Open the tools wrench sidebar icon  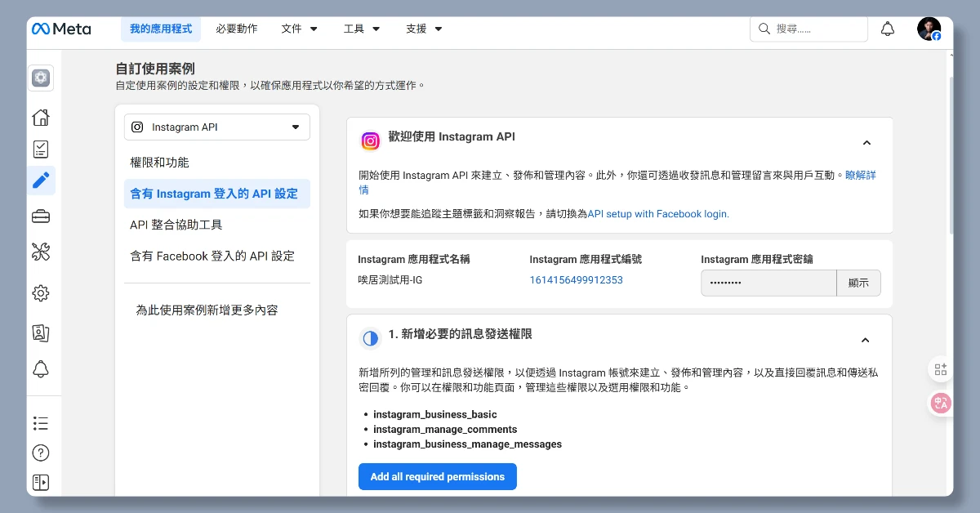tap(41, 252)
